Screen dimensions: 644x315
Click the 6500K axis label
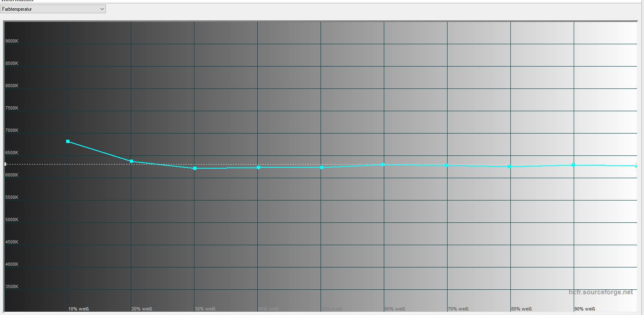12,153
